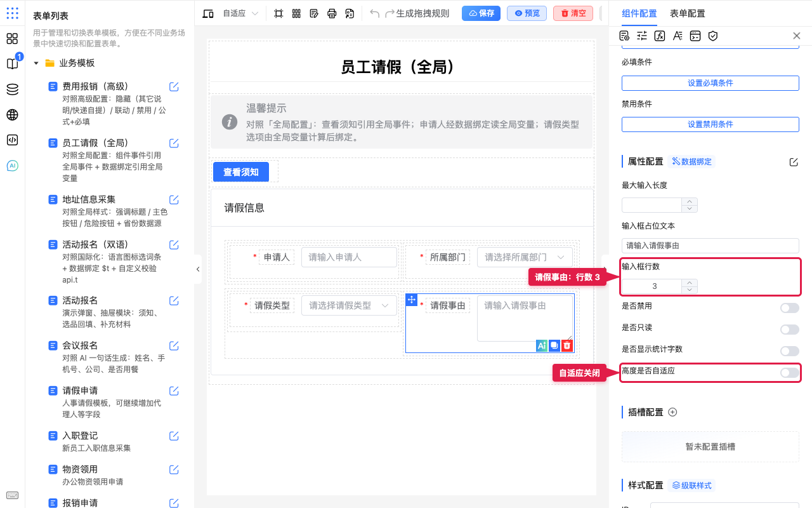The width and height of the screenshot is (812, 508).
Task: Click the 设置必填条件 button
Action: coord(710,83)
